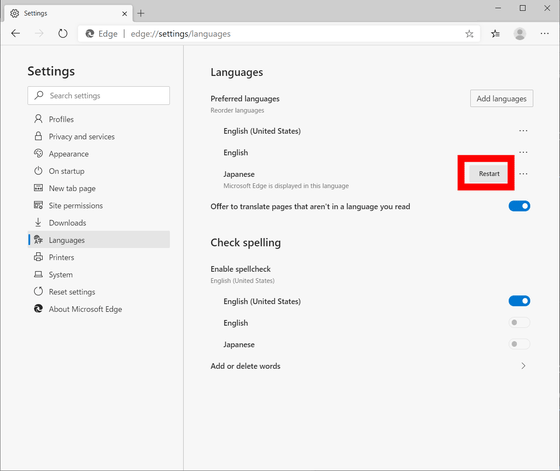Open Privacy and services section
Screen dimensions: 560x471
[99, 136]
